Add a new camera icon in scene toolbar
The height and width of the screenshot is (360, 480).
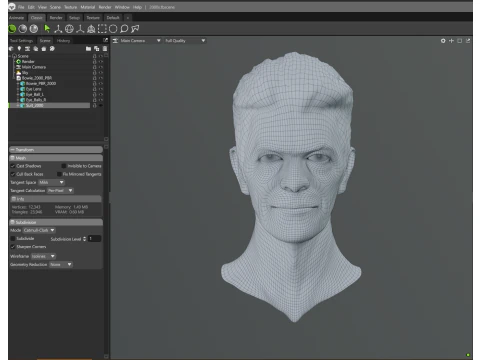pos(27,49)
